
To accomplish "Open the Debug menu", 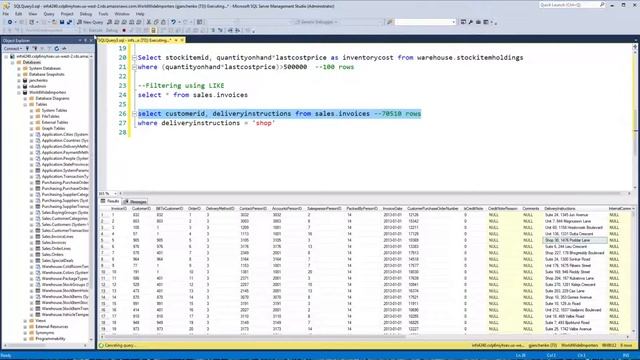I will pyautogui.click(x=85, y=14).
